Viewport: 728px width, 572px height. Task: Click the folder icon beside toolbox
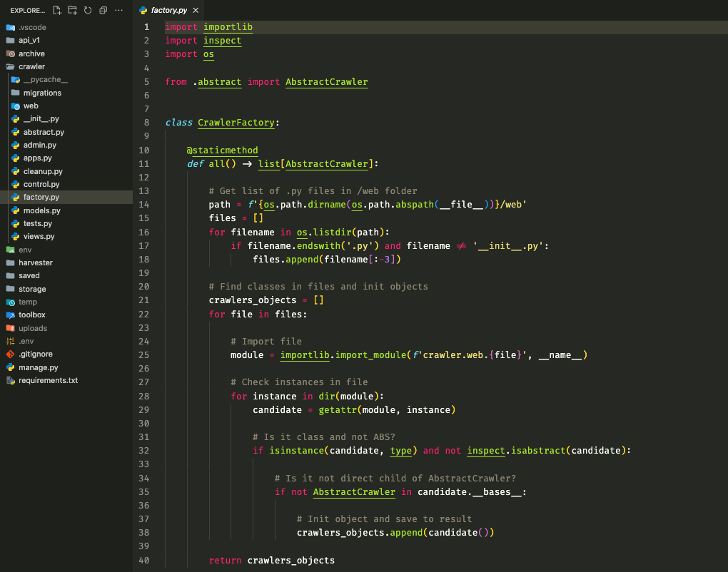coord(10,315)
